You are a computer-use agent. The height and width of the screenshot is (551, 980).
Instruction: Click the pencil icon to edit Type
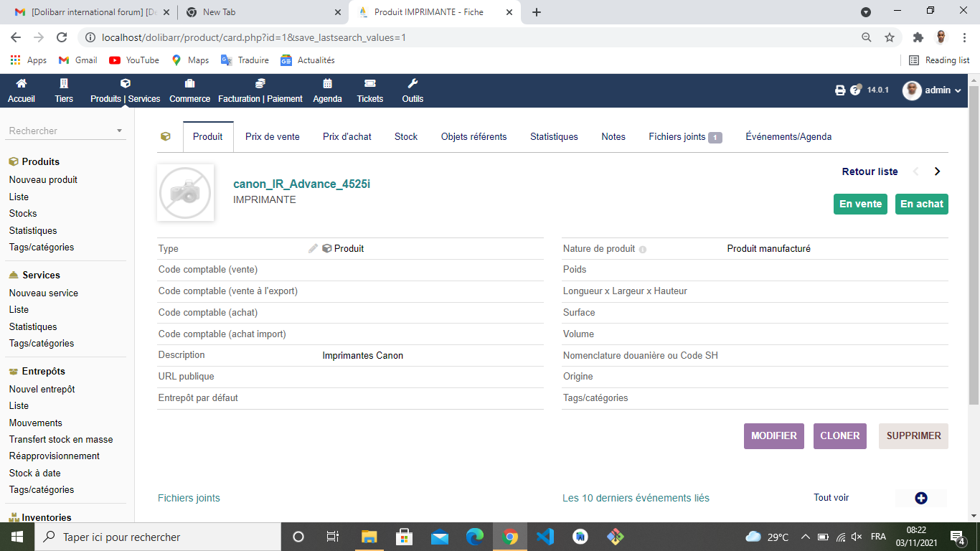[x=313, y=248]
